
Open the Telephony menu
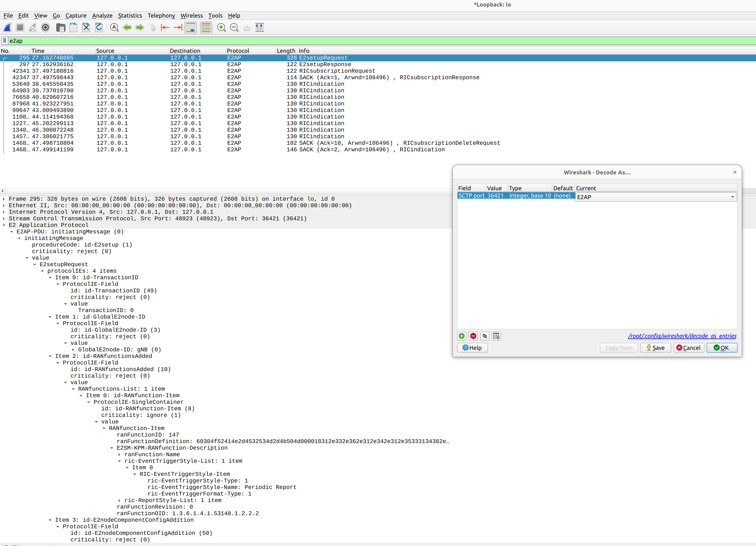pos(161,16)
